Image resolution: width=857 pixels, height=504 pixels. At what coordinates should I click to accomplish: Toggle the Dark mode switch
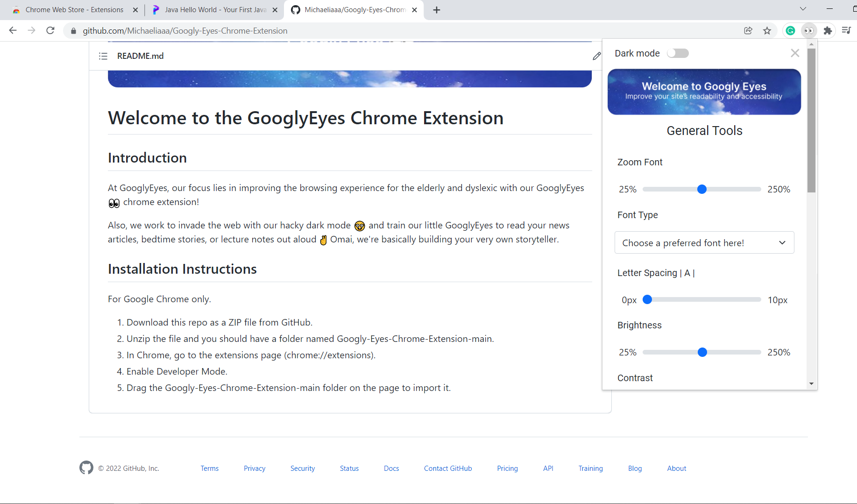coord(678,53)
